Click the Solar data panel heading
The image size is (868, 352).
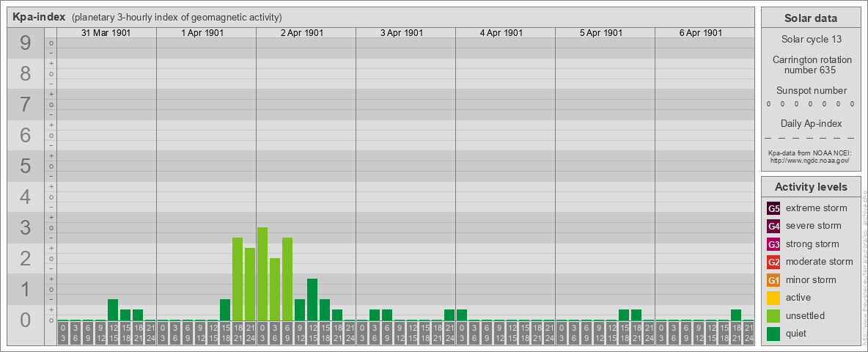tap(811, 18)
